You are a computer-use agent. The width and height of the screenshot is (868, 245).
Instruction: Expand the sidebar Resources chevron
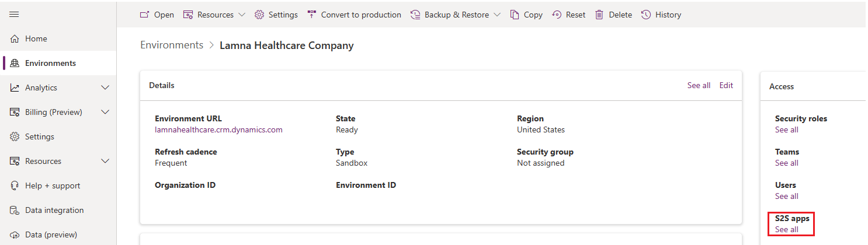(105, 161)
